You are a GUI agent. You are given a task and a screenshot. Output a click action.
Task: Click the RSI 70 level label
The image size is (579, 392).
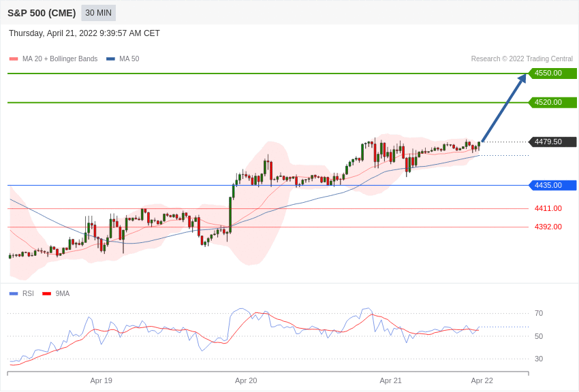539,313
